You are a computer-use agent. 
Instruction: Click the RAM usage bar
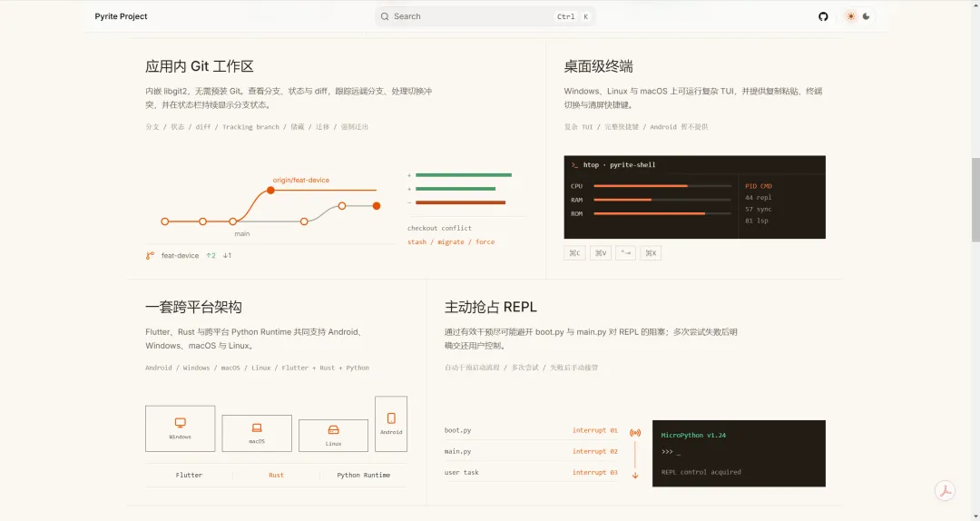click(x=662, y=200)
